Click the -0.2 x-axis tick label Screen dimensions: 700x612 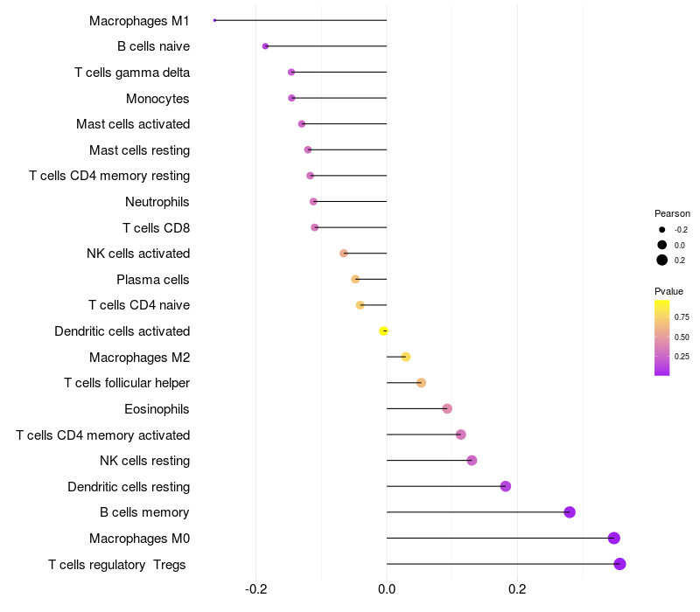pyautogui.click(x=255, y=588)
